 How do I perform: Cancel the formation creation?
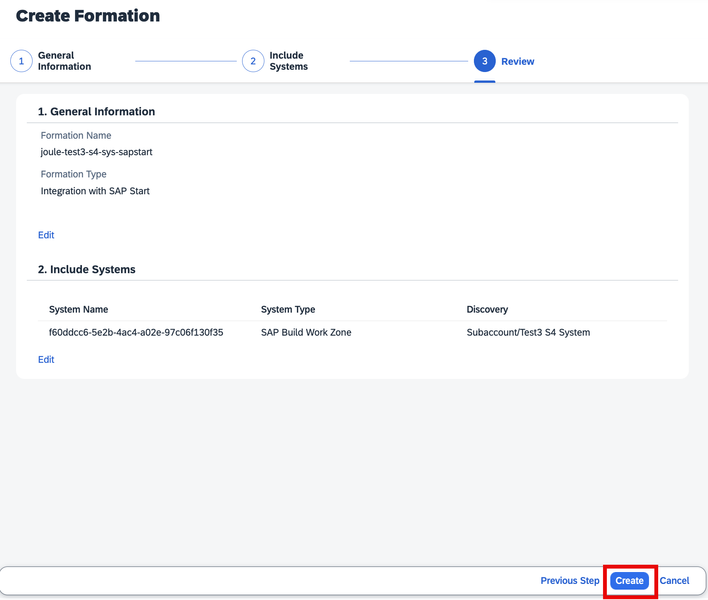pos(674,581)
